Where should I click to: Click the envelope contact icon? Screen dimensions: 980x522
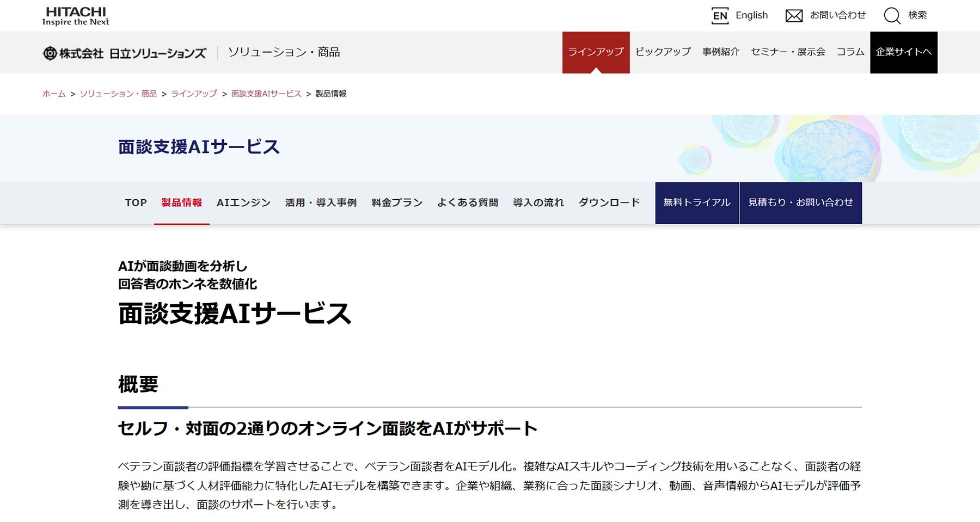(794, 16)
